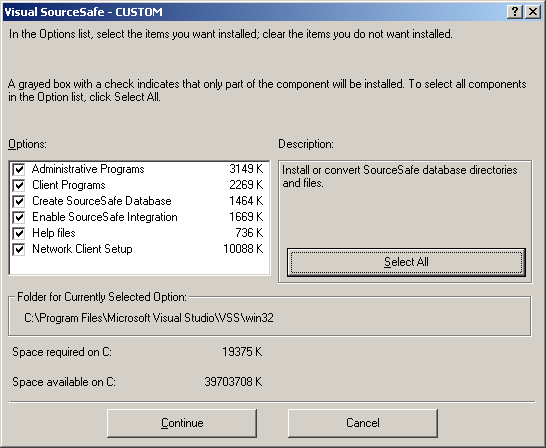Select the Client Programs label text
This screenshot has width=546, height=448.
pos(69,185)
